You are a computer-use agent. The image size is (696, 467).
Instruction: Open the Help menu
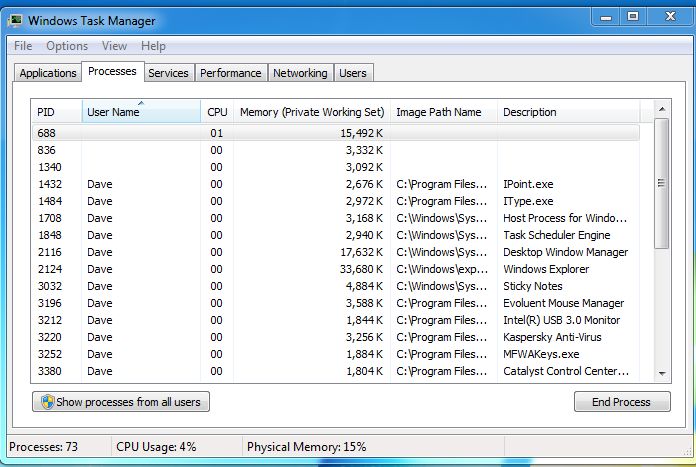click(153, 46)
